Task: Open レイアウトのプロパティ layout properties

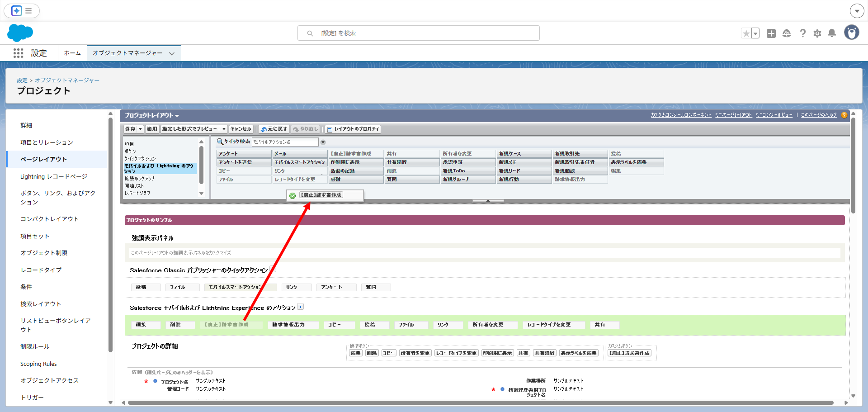Action: point(353,129)
